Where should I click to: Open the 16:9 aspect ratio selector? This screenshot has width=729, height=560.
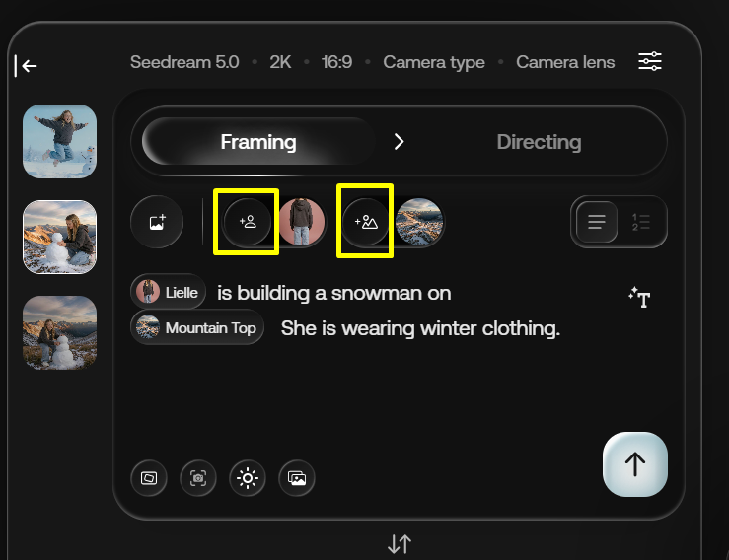(336, 62)
